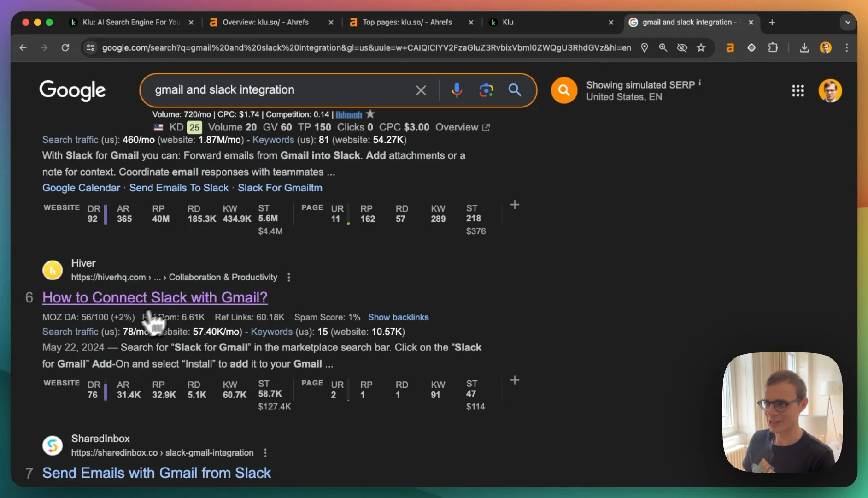The image size is (868, 498).
Task: Go back to previous page
Action: (x=23, y=47)
